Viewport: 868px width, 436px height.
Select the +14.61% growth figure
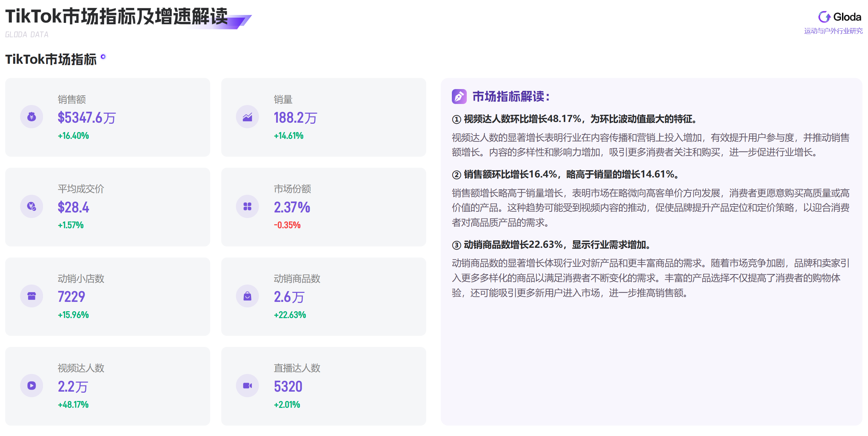point(289,136)
